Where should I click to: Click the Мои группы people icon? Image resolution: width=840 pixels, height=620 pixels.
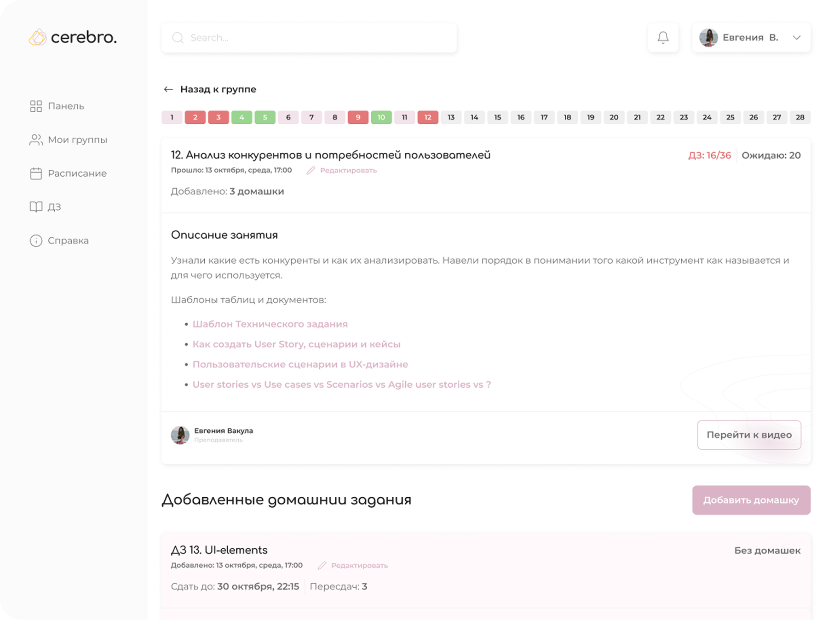pyautogui.click(x=36, y=140)
